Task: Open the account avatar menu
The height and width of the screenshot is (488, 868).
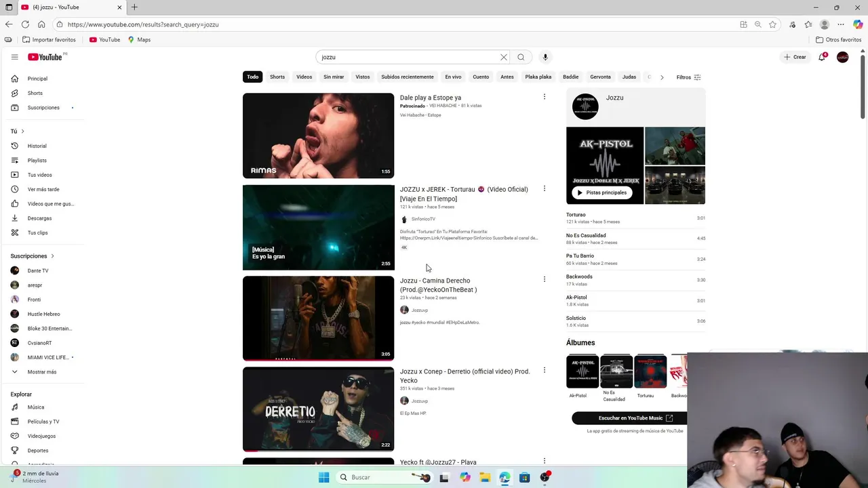Action: click(x=842, y=57)
